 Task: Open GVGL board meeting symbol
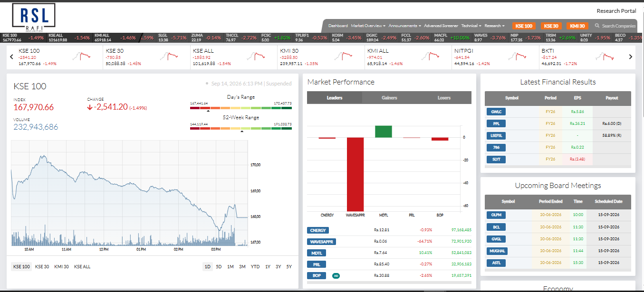click(x=496, y=239)
